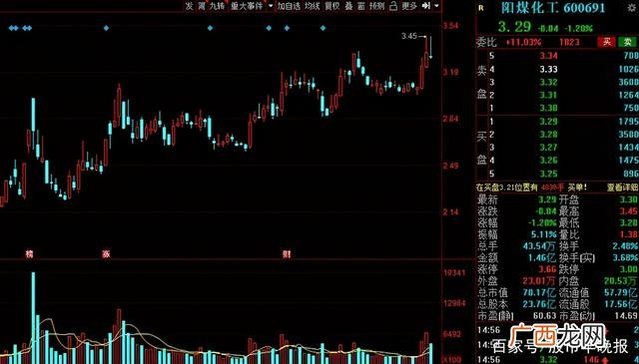Expand dropdown arrow at toolbar's right end

pyautogui.click(x=437, y=6)
